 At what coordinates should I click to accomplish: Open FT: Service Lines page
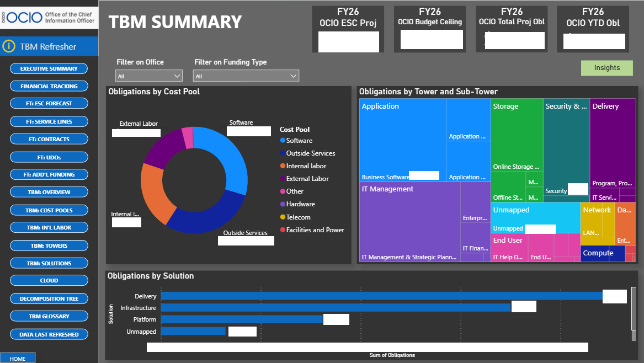click(49, 121)
